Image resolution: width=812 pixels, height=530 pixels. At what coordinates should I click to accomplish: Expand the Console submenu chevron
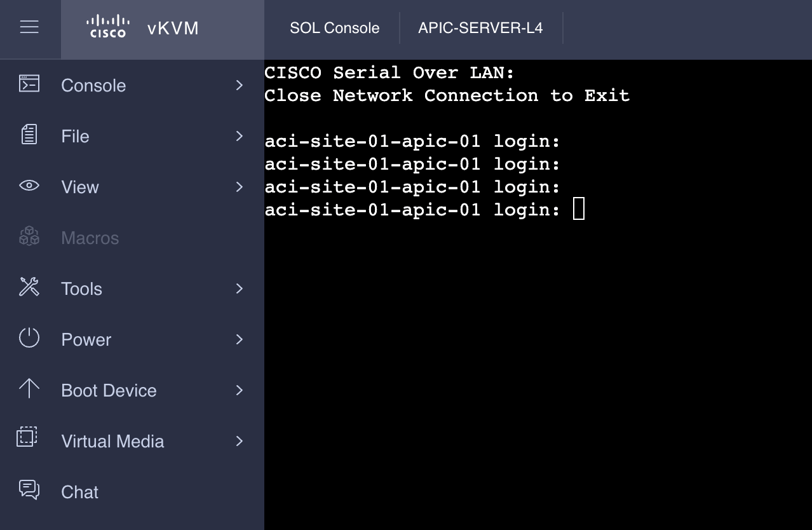(x=240, y=85)
